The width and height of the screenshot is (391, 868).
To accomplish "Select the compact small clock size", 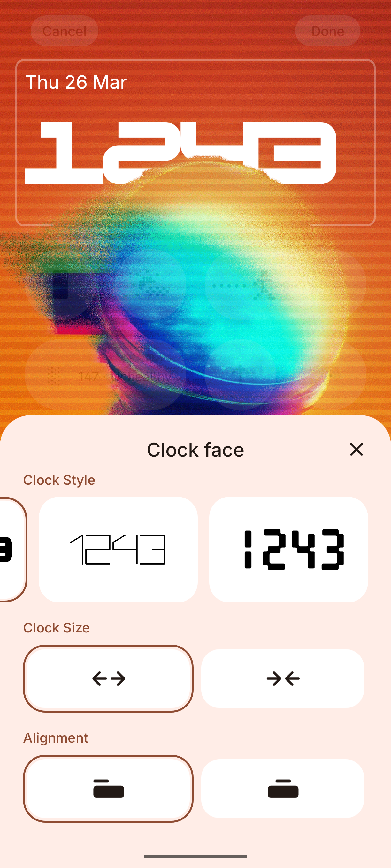I will point(283,678).
